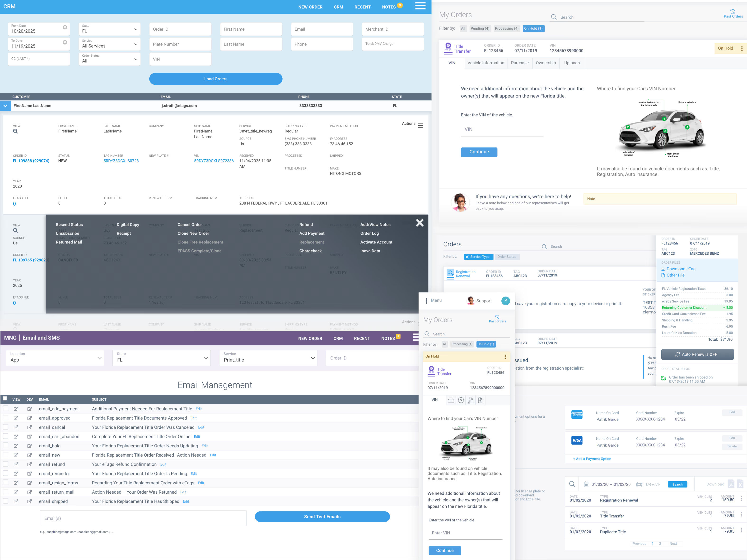Check the email_reminder row checkbox

point(5,473)
